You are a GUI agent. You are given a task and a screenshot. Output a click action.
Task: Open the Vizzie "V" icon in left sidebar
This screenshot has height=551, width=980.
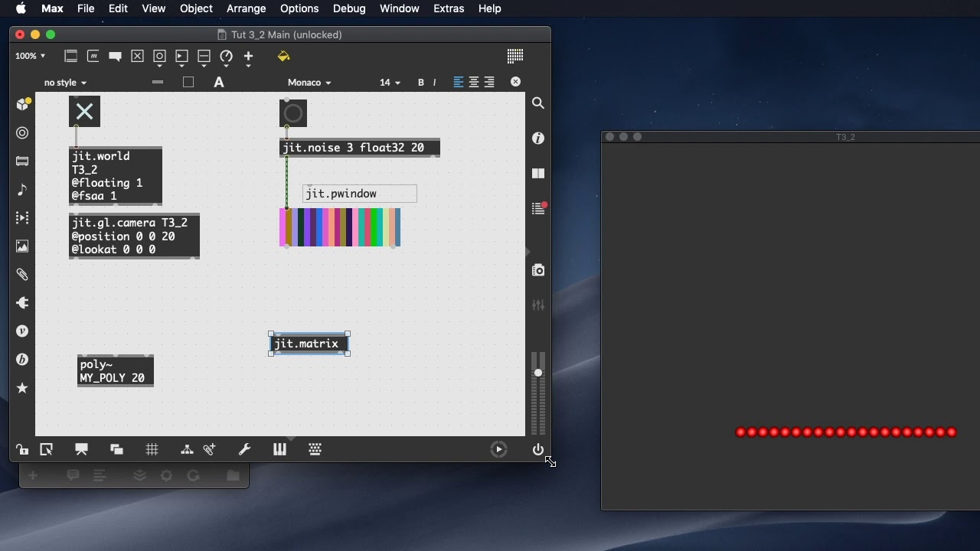point(22,331)
